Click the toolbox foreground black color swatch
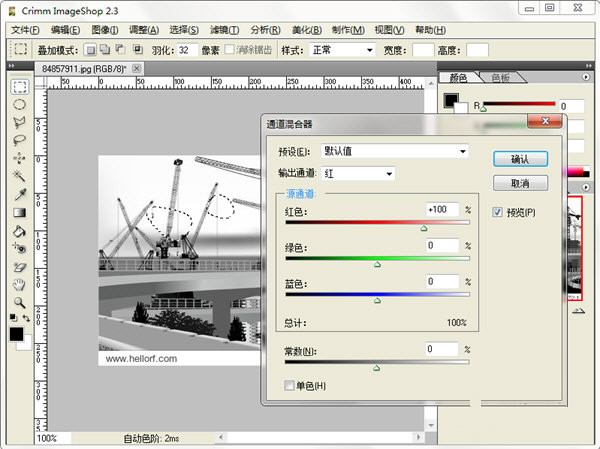The image size is (600, 449). pyautogui.click(x=16, y=334)
